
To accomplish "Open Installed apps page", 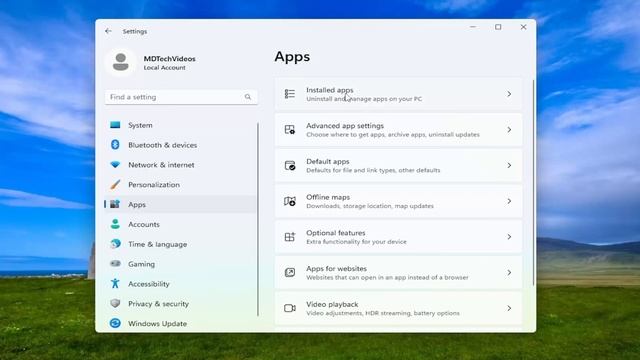I will (x=398, y=94).
